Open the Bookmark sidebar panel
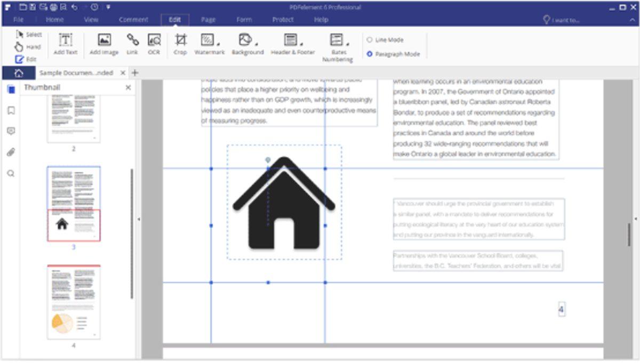The width and height of the screenshot is (640, 364). pyautogui.click(x=11, y=111)
